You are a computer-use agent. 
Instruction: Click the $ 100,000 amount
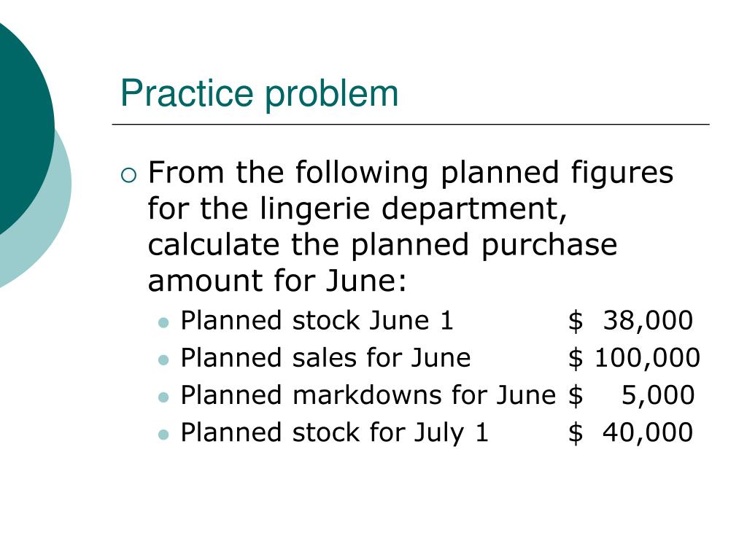pyautogui.click(x=634, y=357)
